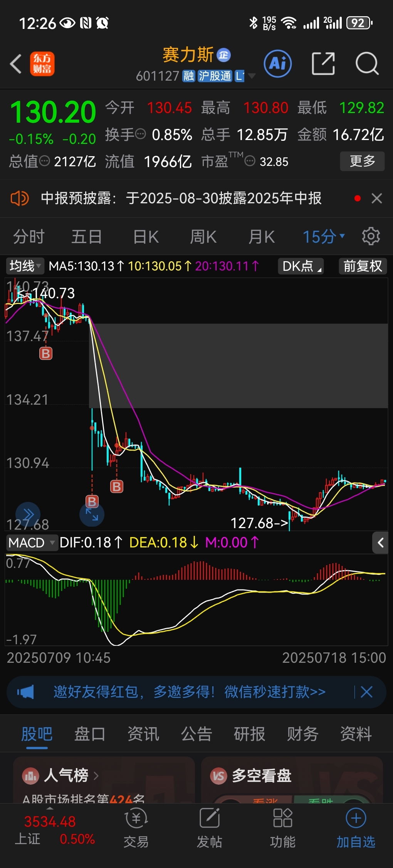Image resolution: width=393 pixels, height=868 pixels.
Task: Tap the 赛力斯 stock title
Action: pyautogui.click(x=188, y=55)
